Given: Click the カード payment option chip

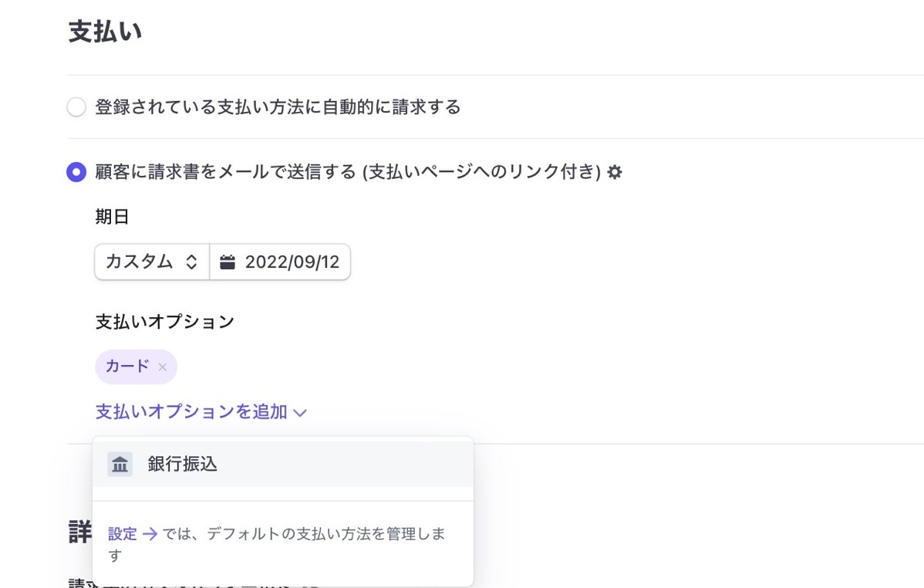Looking at the screenshot, I should coord(127,367).
